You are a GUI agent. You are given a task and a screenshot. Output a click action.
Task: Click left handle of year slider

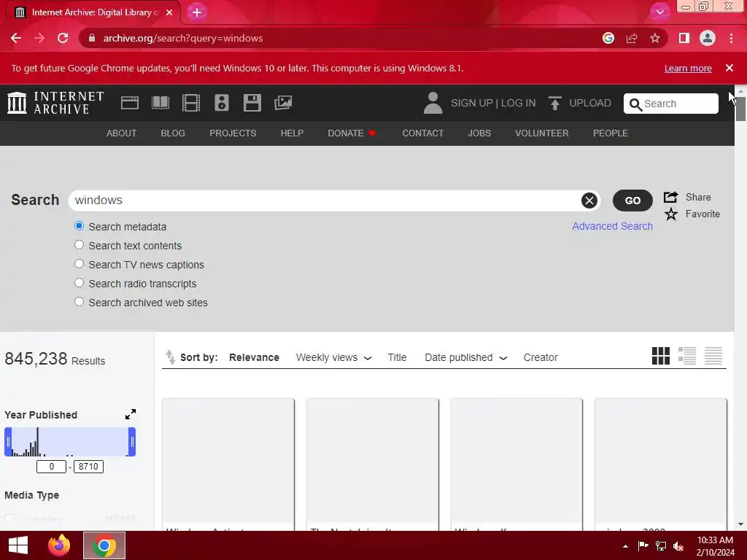point(8,442)
